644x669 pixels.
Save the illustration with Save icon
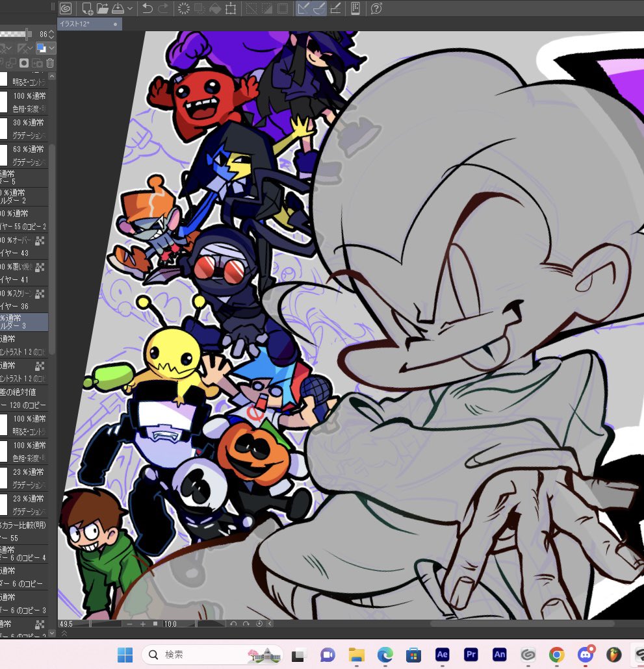tap(118, 8)
